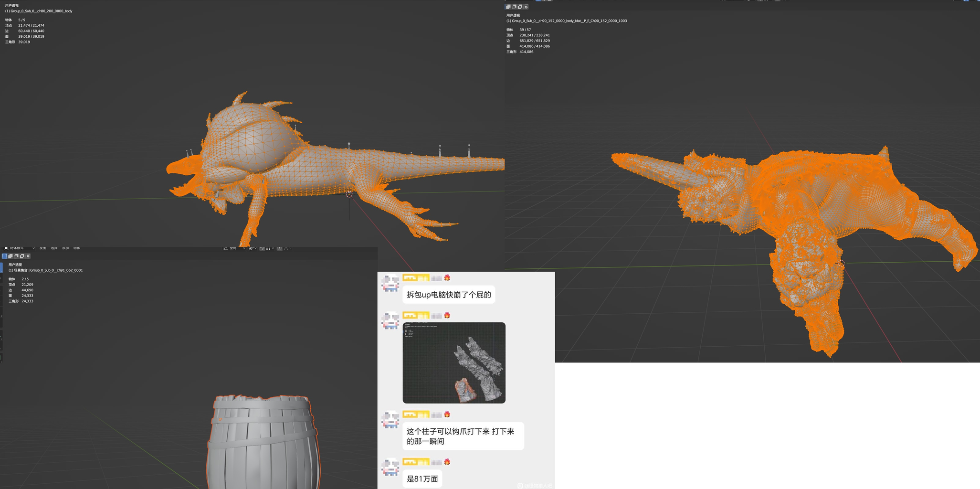Click avatar beside '拆包up电脑快崩了个屁的' message

pos(390,283)
